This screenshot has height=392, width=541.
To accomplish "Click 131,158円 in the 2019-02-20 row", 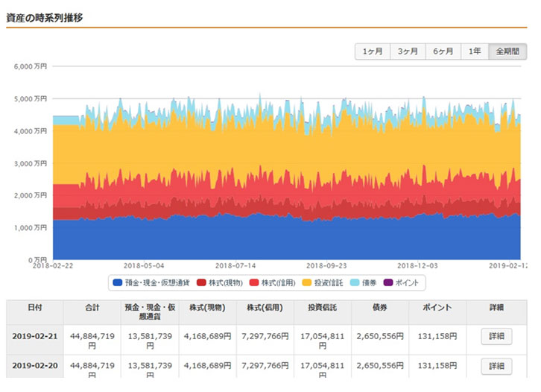I will pos(437,366).
